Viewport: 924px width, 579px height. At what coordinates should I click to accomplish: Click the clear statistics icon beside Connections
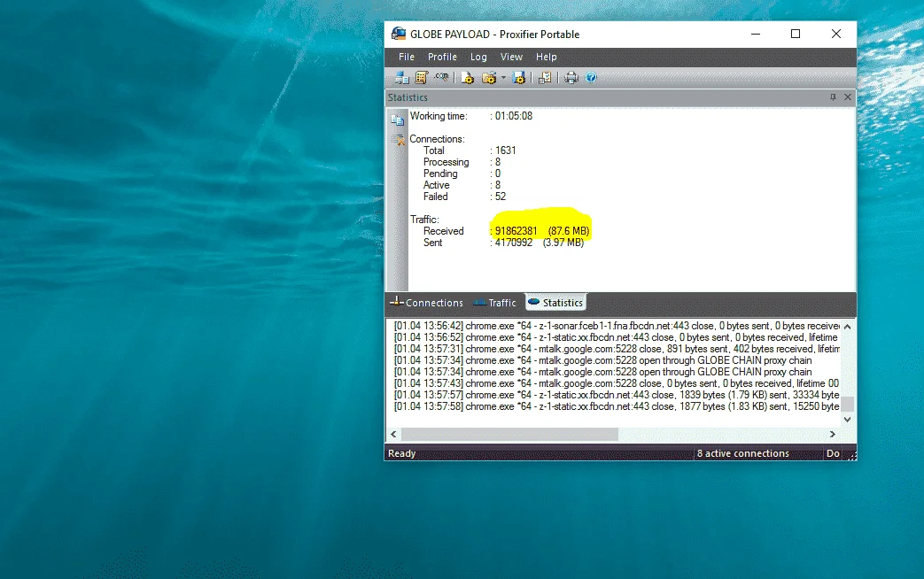point(398,140)
